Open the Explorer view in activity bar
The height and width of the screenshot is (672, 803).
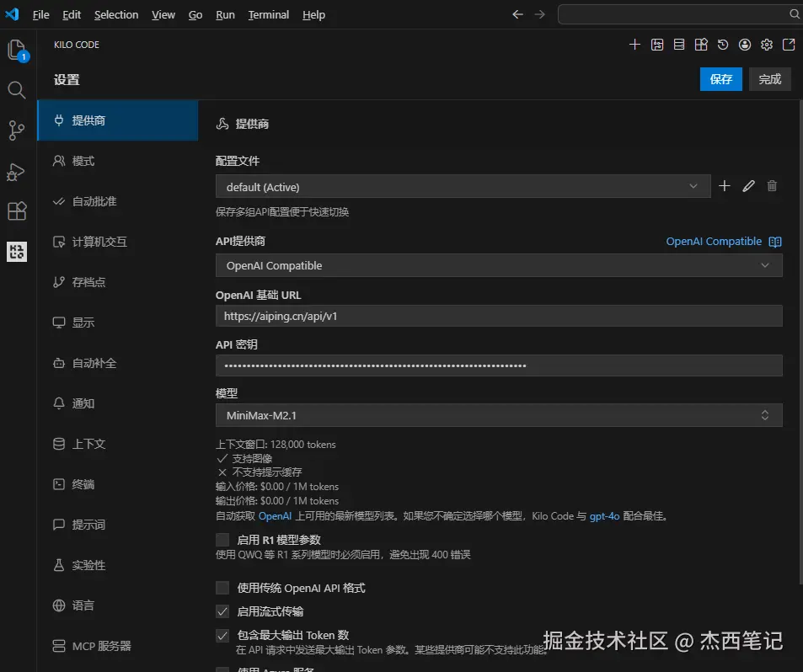(17, 51)
